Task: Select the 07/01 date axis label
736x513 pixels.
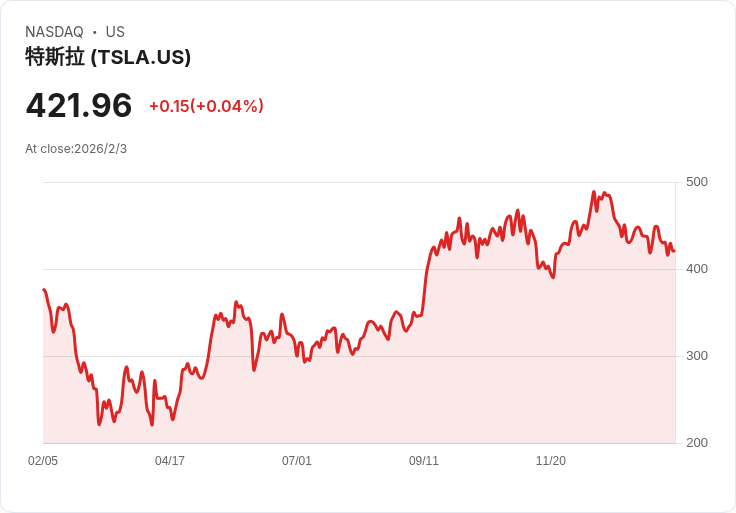Action: tap(297, 460)
